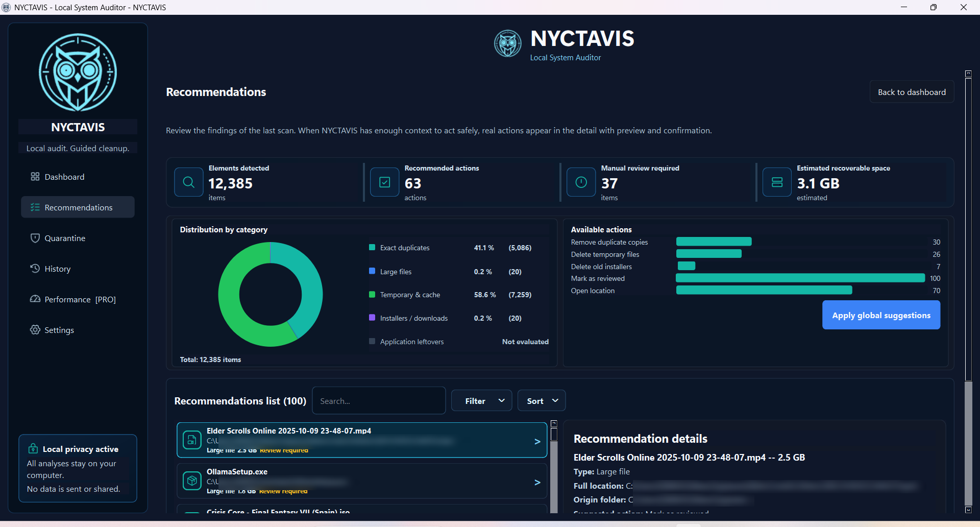Click Apply global suggestions button
Viewport: 980px width, 527px height.
click(881, 315)
